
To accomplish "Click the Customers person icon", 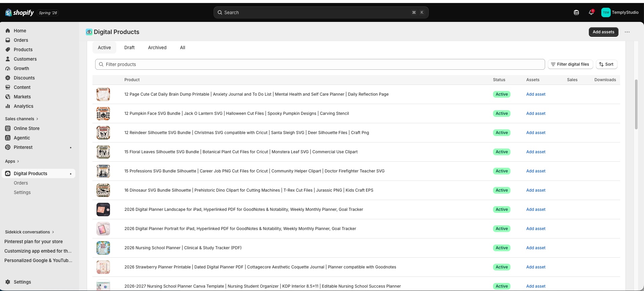I will (x=8, y=59).
